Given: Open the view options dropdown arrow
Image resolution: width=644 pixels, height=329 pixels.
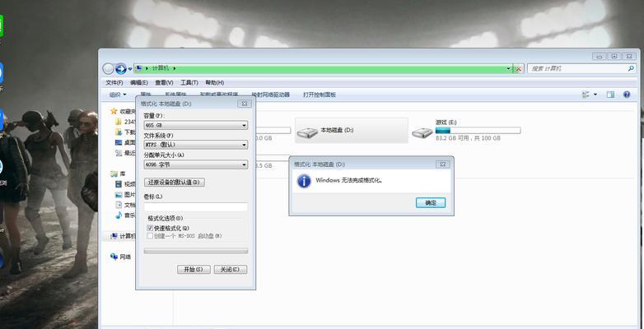Looking at the screenshot, I should pos(595,95).
